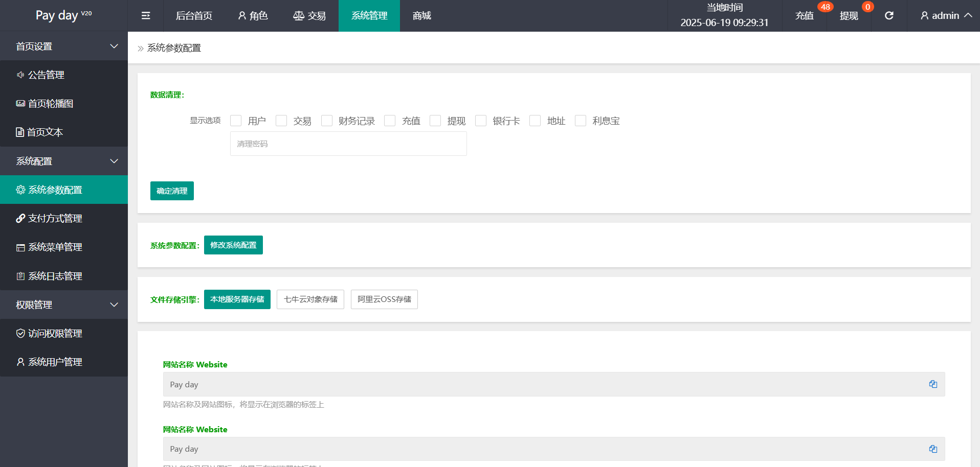The width and height of the screenshot is (980, 467).
Task: Click the 系统参数配置 breadcrumb text
Action: pos(174,48)
